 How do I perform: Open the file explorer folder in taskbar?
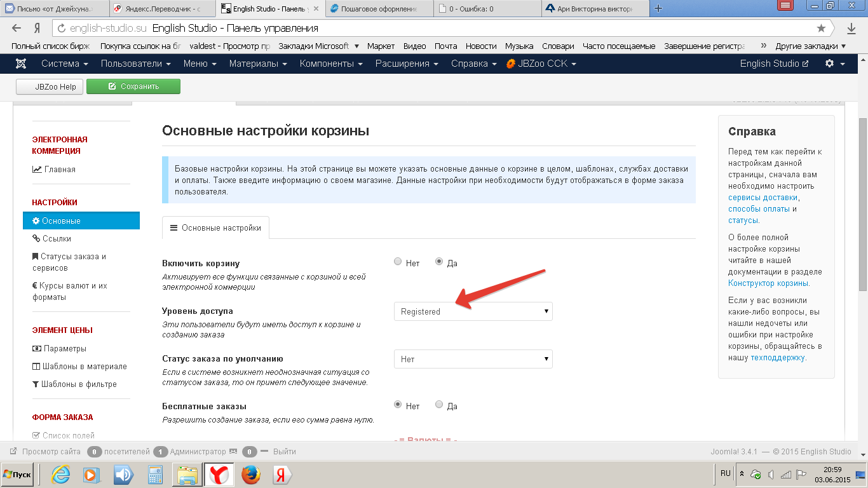click(187, 475)
